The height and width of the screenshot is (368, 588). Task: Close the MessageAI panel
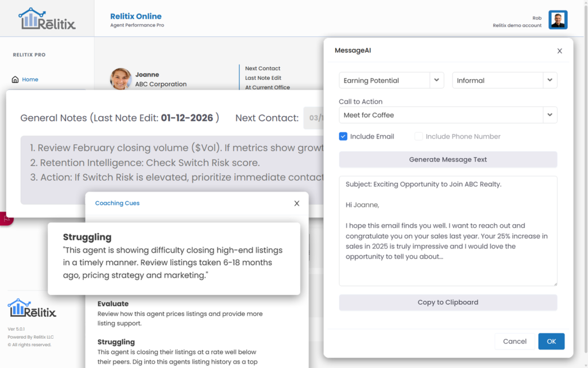pyautogui.click(x=559, y=51)
